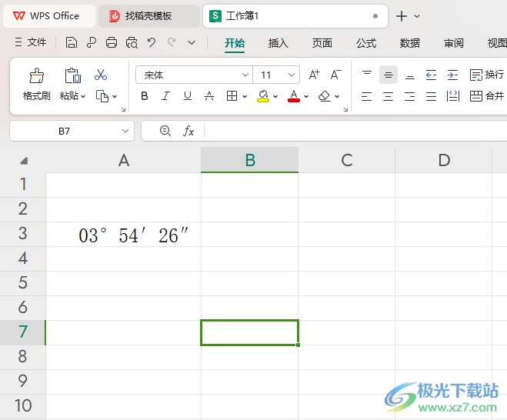This screenshot has width=507, height=420.
Task: Justify text across the cell
Action: pos(432,96)
